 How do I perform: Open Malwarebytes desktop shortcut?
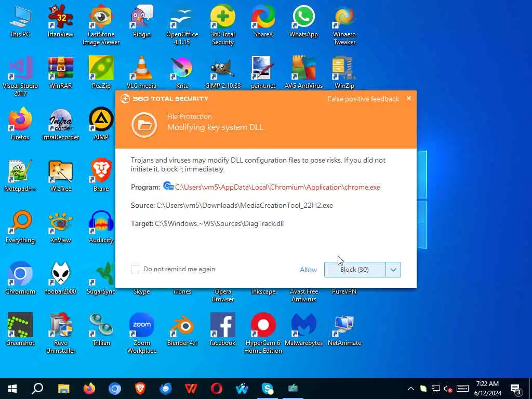303,330
